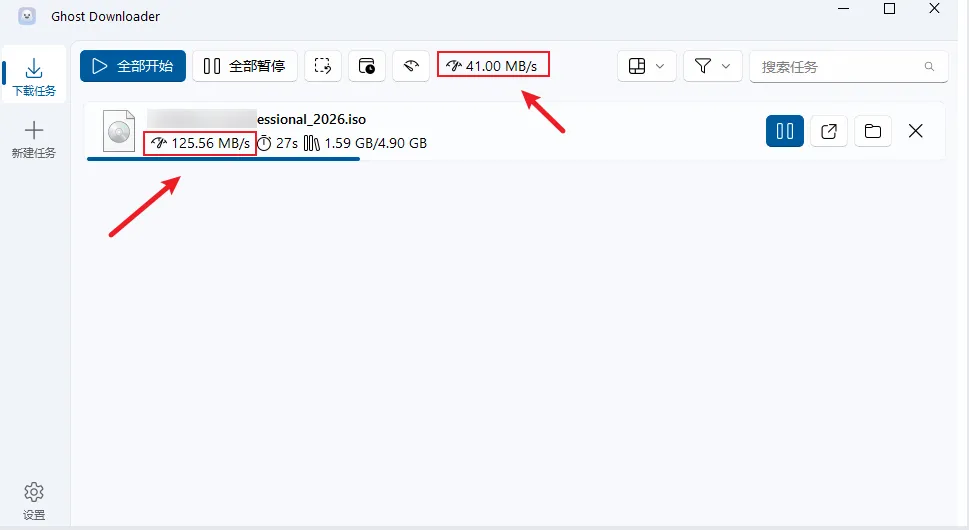The height and width of the screenshot is (530, 969).
Task: Open the downloaded file externally icon
Action: (x=829, y=131)
